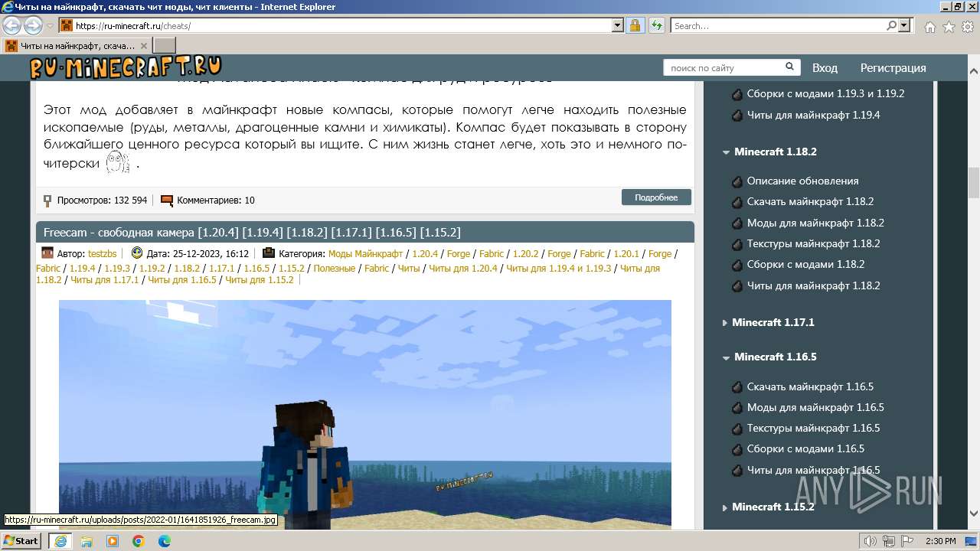Viewport: 980px width, 551px height.
Task: Open the Windows Media Player taskbar icon
Action: click(x=113, y=540)
